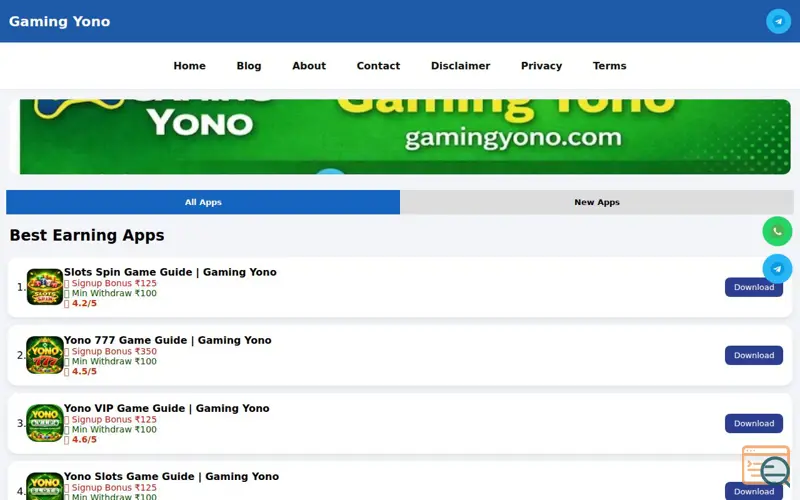Tap the green WhatsApp phone floating button
This screenshot has height=500, width=800.
pos(777,231)
